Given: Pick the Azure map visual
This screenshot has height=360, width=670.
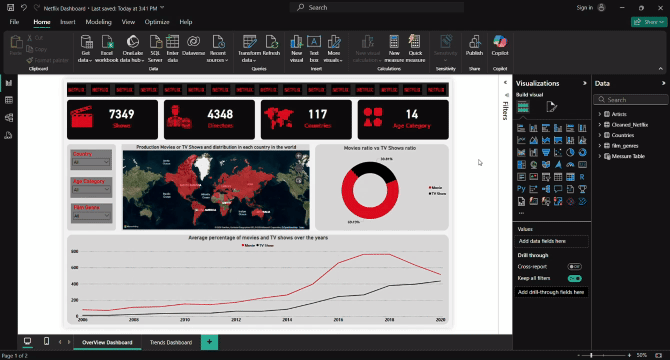Looking at the screenshot, I should click(x=558, y=164).
